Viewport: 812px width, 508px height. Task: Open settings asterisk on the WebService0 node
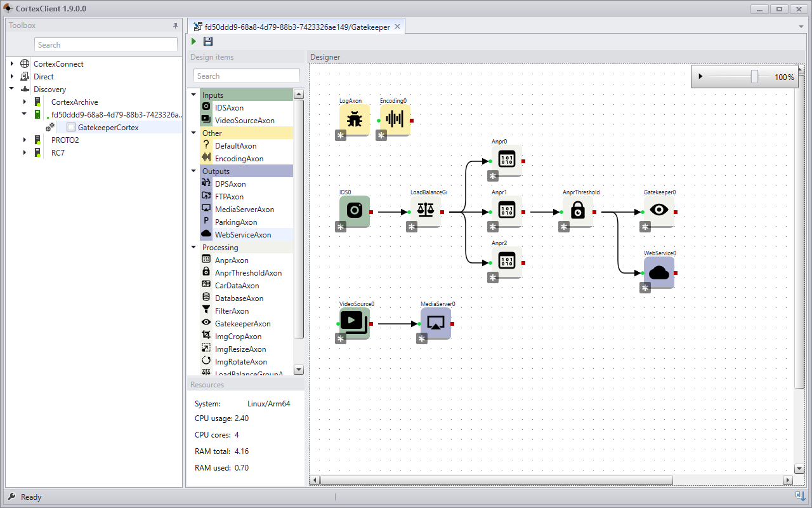coord(645,288)
